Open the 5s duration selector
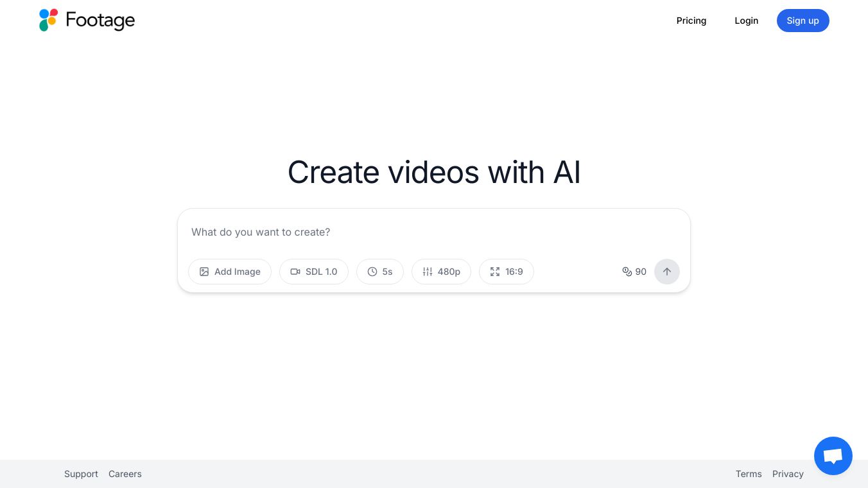The width and height of the screenshot is (868, 488). tap(380, 272)
